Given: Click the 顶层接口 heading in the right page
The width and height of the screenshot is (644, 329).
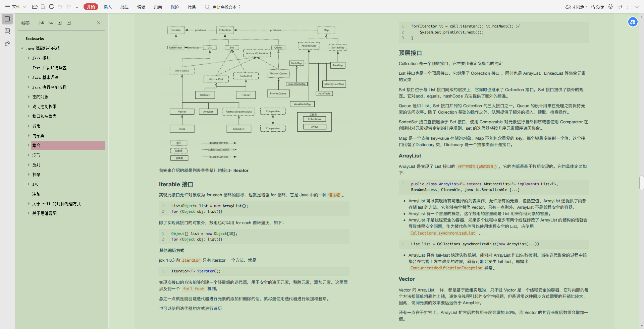Looking at the screenshot, I should pyautogui.click(x=410, y=53).
